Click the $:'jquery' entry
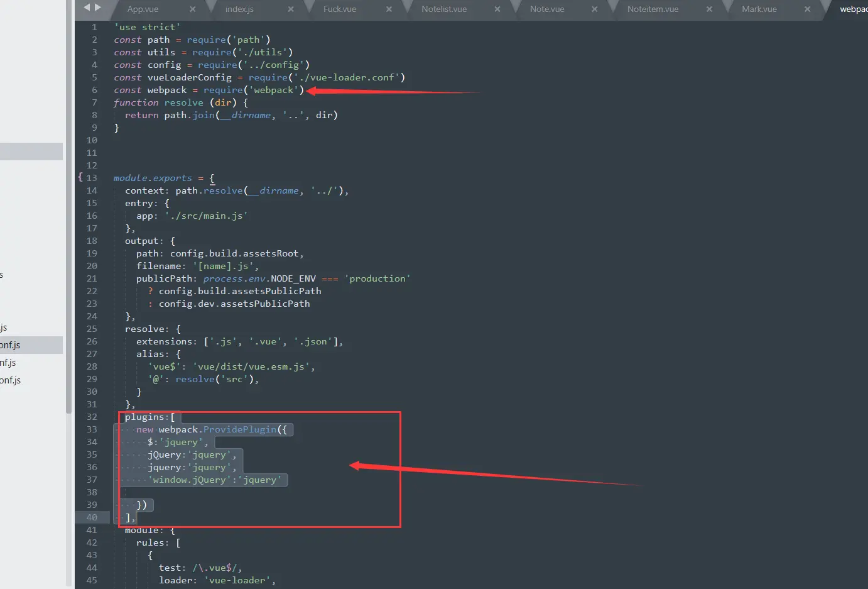 pos(175,442)
